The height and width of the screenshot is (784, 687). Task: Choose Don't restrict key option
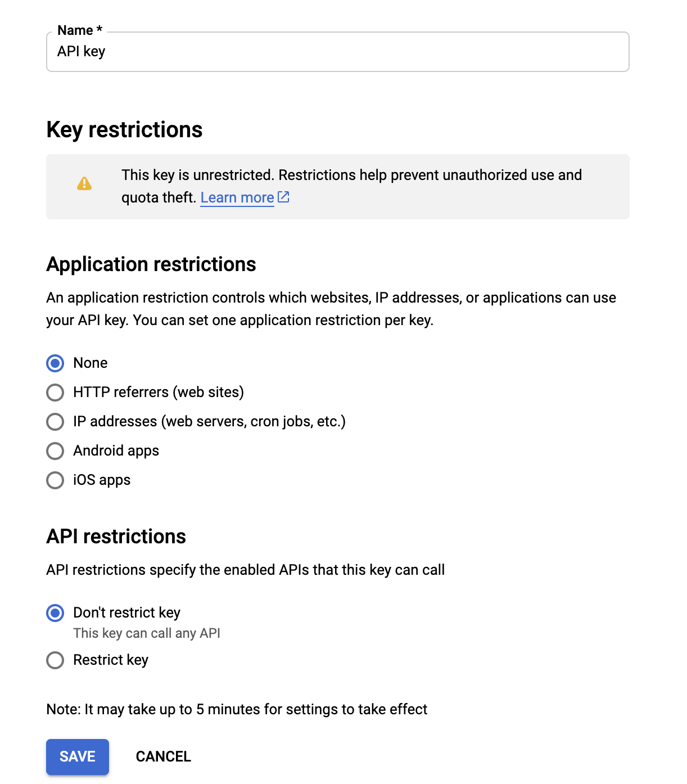tap(55, 613)
